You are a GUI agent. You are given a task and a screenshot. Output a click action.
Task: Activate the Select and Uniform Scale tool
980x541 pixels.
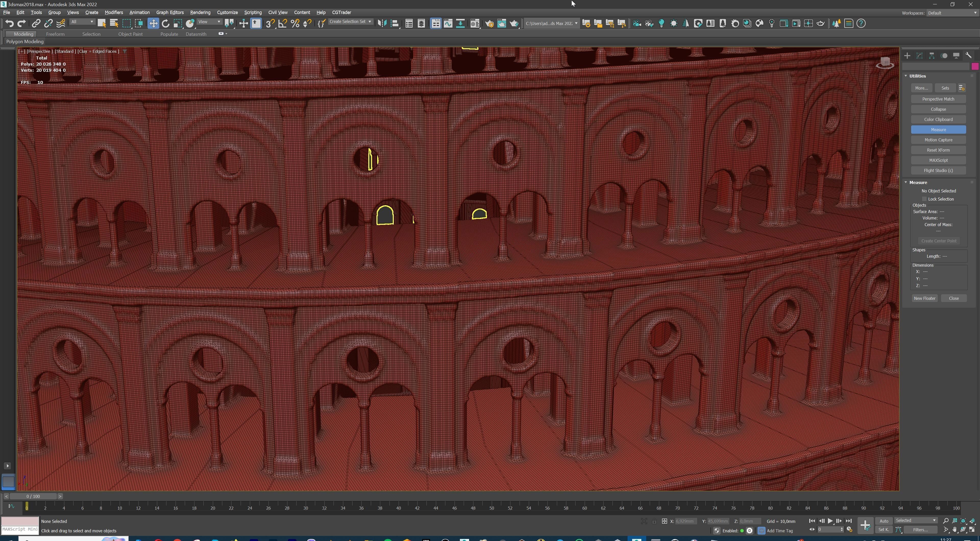point(178,23)
